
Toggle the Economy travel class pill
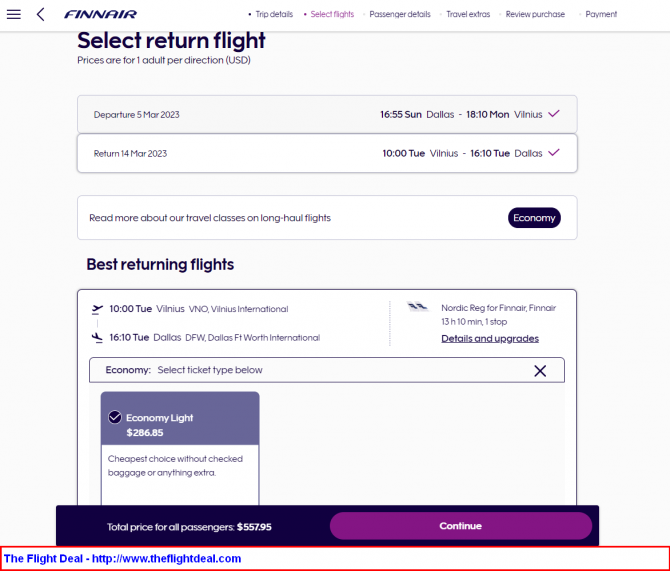tap(534, 218)
